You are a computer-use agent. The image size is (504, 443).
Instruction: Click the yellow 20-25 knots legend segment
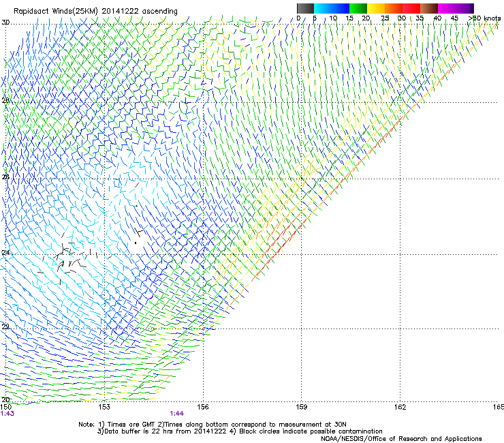[x=376, y=8]
